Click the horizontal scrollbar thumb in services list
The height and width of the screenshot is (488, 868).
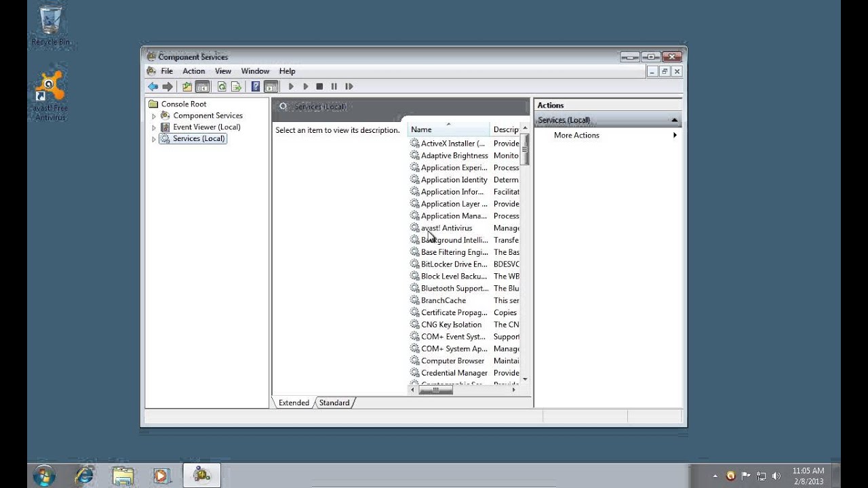[435, 390]
